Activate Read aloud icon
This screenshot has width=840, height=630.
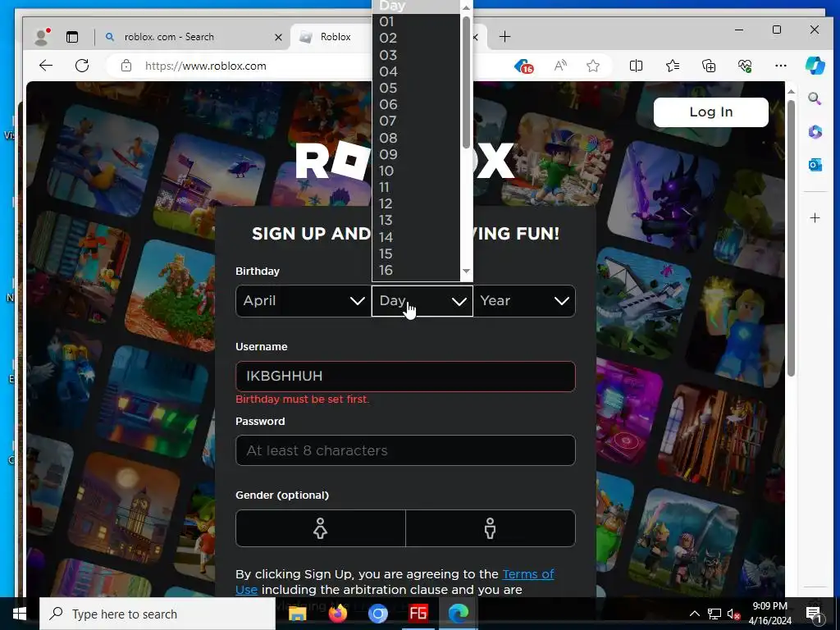[x=559, y=66]
